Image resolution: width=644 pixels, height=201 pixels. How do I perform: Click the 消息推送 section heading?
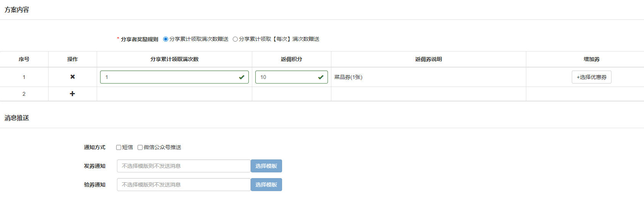17,118
